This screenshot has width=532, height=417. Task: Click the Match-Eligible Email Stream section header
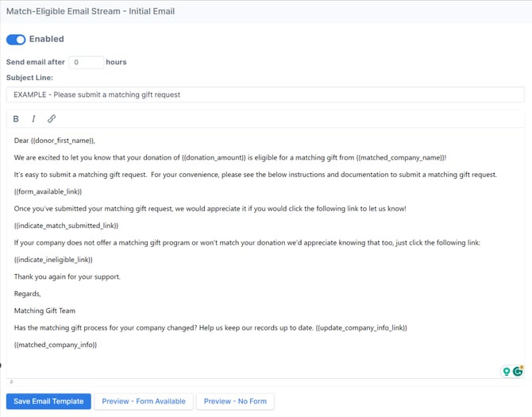tap(91, 12)
